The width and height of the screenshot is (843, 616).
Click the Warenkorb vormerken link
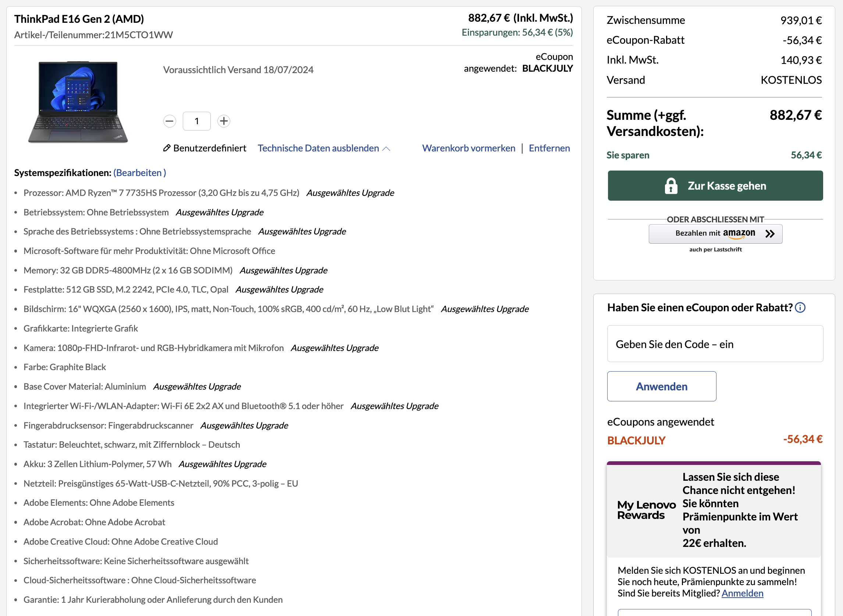[469, 148]
